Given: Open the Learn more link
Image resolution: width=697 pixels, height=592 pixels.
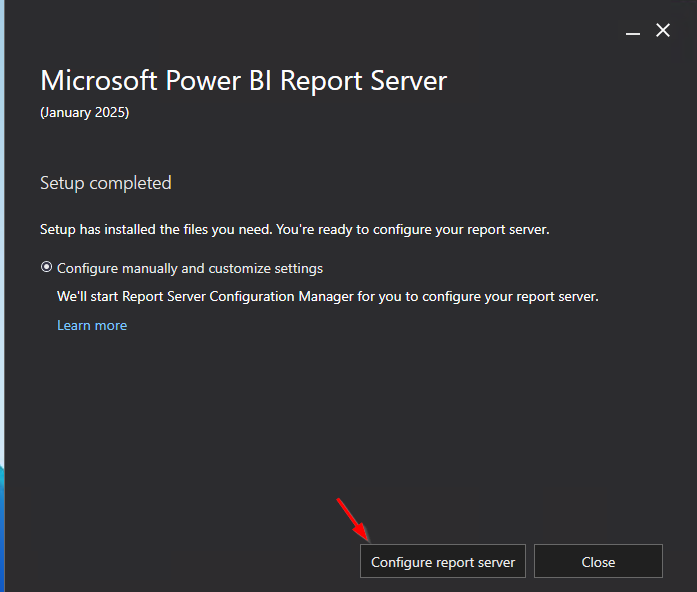Looking at the screenshot, I should click(x=92, y=325).
